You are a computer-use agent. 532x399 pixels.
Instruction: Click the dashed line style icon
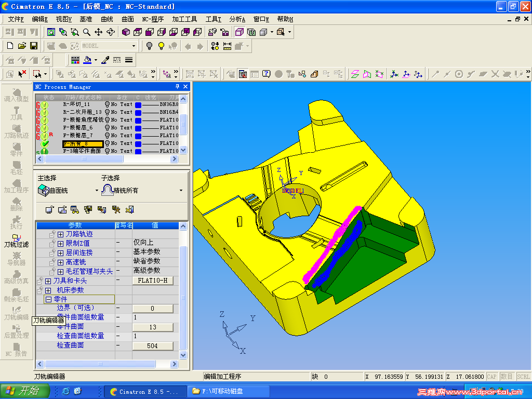click(117, 60)
